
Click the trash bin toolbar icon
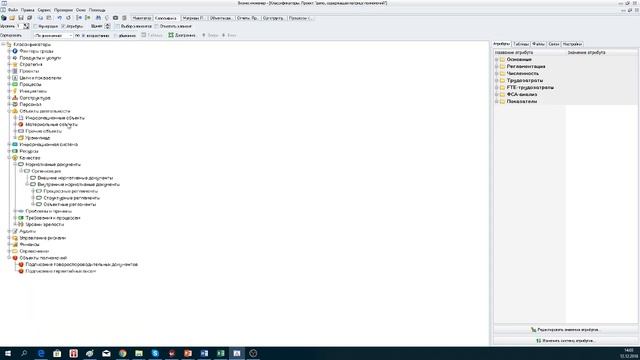pos(124,18)
